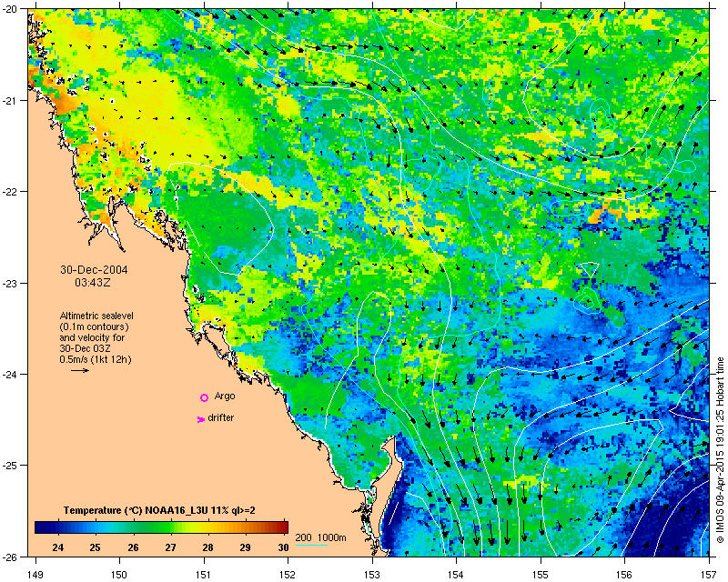The image size is (728, 582).
Task: Click the IMOS copyright timestamp text
Action: 720,450
